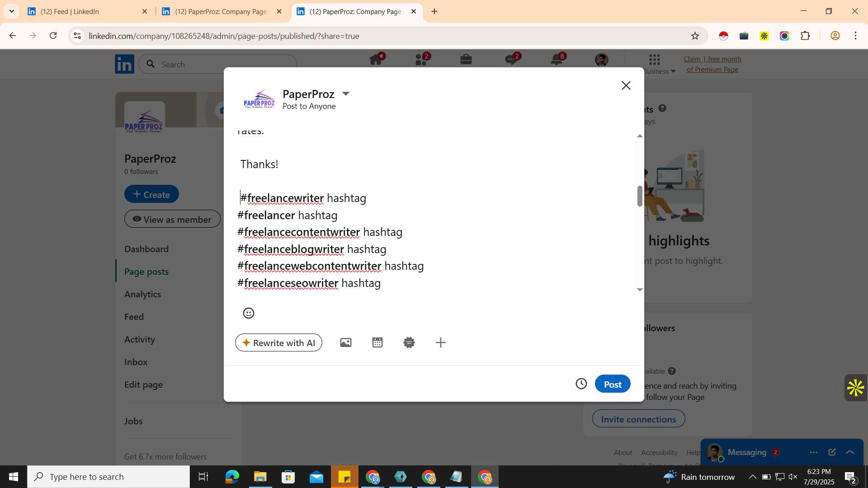Open Claim 1 free month link
Image resolution: width=868 pixels, height=488 pixels.
[x=712, y=64]
